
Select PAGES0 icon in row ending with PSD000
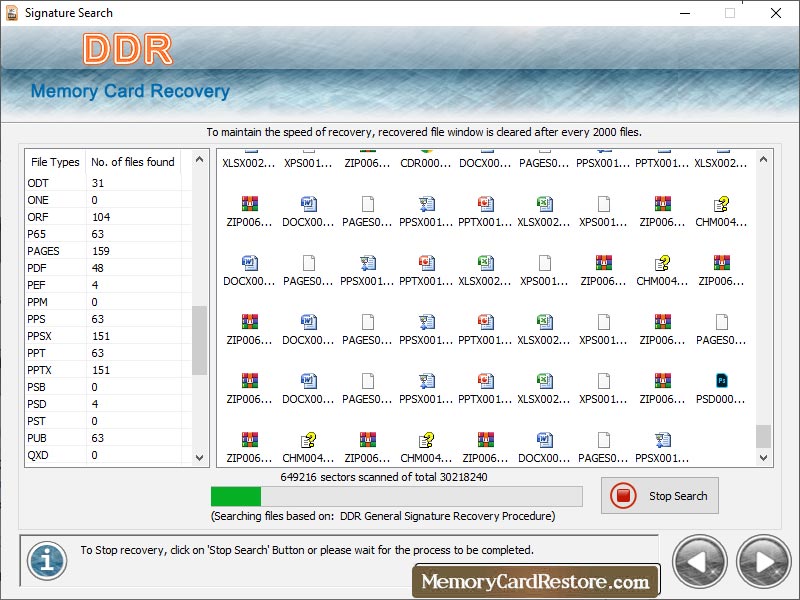(367, 381)
